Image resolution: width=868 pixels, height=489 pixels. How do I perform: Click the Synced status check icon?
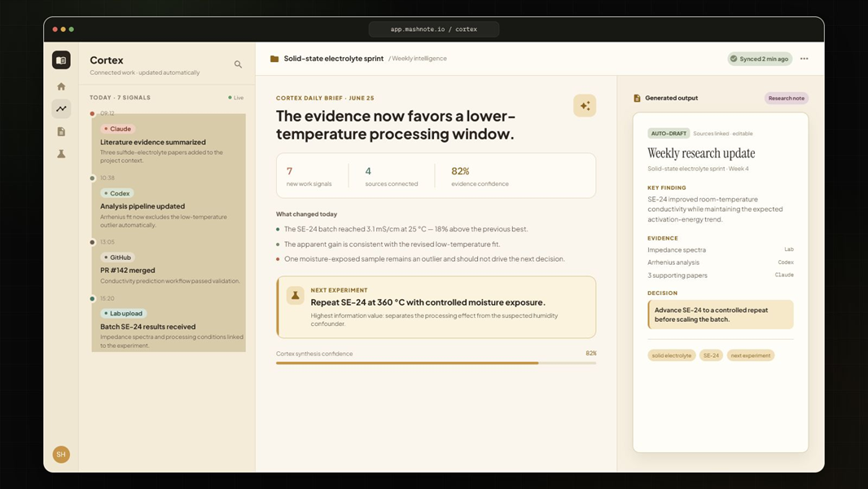734,59
